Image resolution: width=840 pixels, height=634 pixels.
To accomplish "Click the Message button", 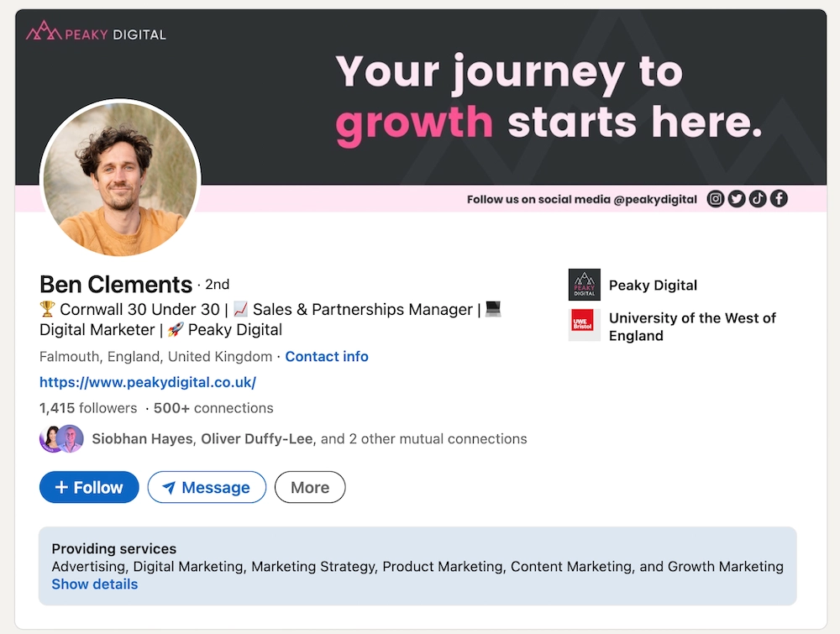I will coord(207,487).
